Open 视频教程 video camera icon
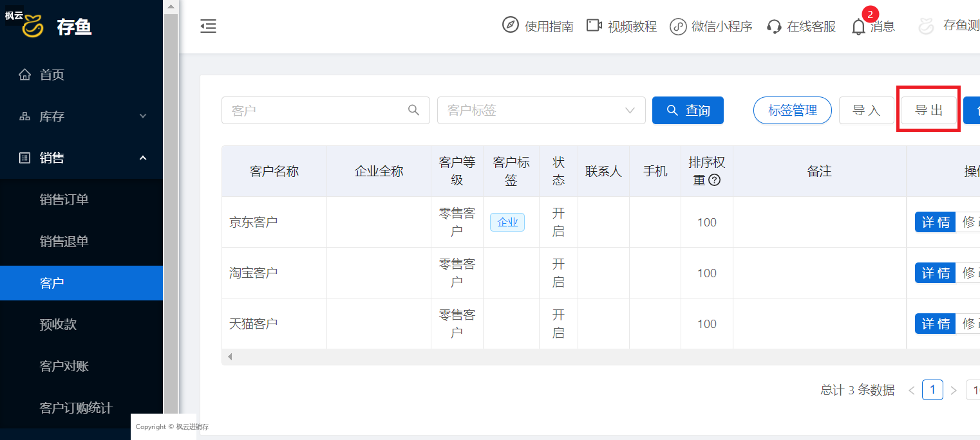 [594, 26]
